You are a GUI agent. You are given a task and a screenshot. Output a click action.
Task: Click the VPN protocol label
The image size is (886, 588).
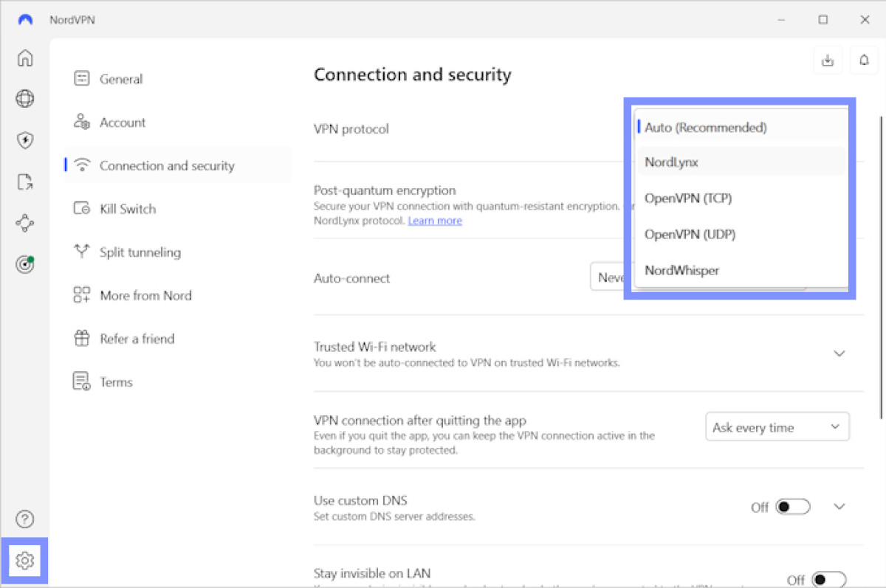(x=351, y=129)
